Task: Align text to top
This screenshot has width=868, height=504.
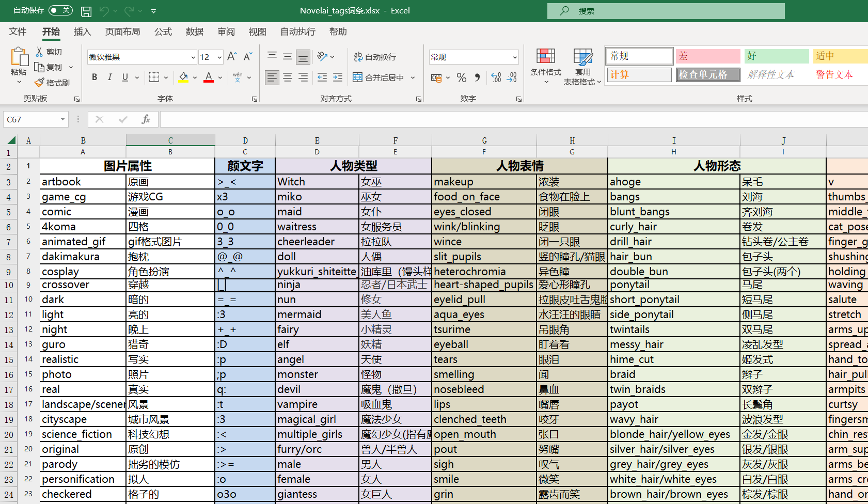Action: tap(272, 56)
